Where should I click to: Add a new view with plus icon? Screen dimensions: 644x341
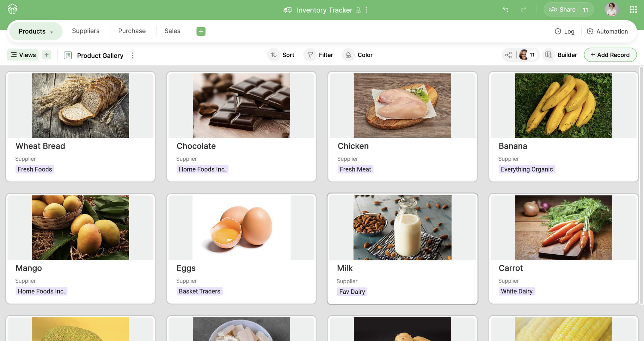[x=47, y=55]
